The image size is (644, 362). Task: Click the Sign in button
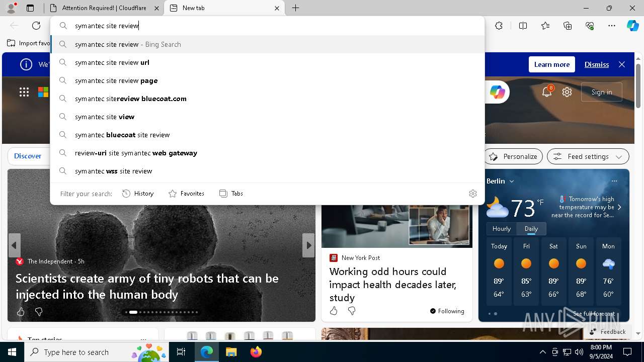tap(602, 92)
